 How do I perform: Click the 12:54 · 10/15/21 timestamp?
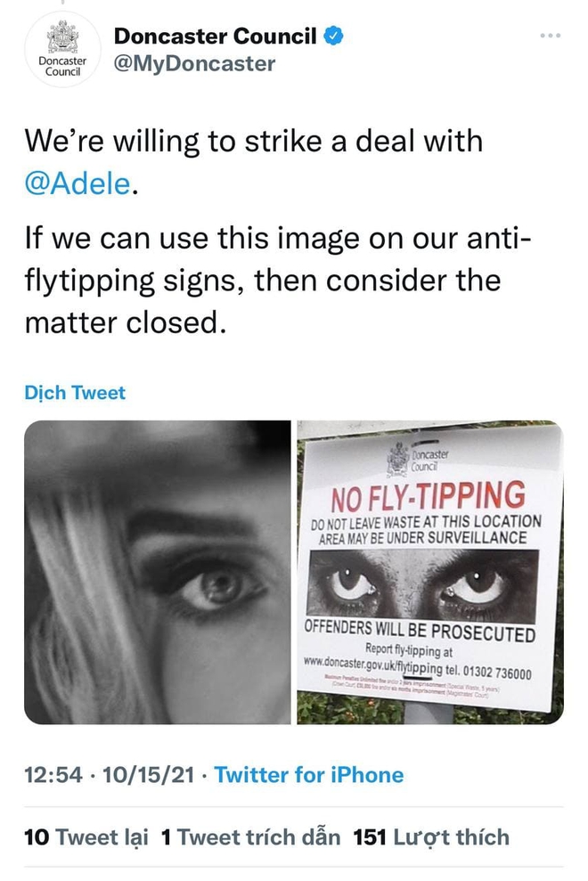pos(110,775)
